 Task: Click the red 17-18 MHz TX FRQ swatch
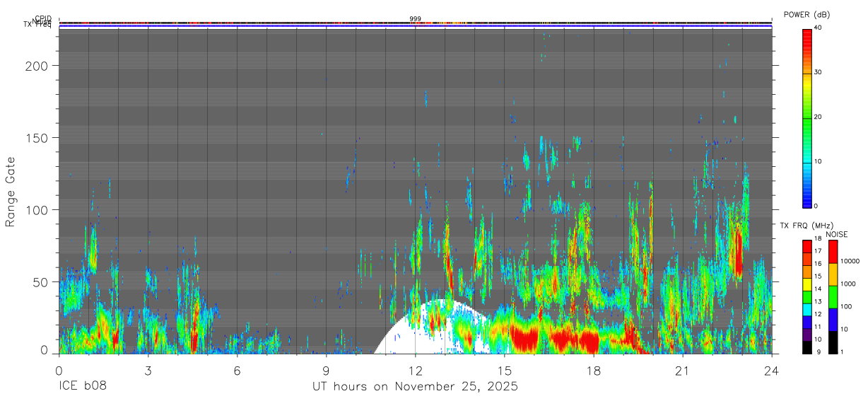tap(807, 246)
